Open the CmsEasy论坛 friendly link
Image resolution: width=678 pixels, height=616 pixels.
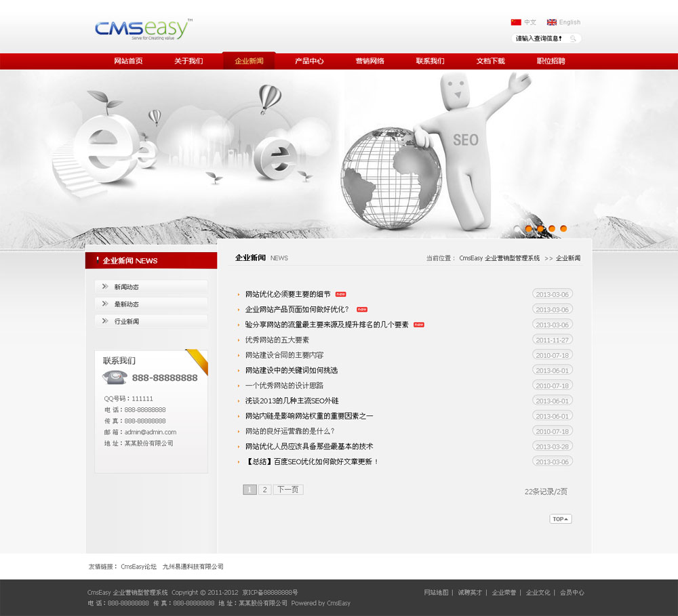coord(138,567)
